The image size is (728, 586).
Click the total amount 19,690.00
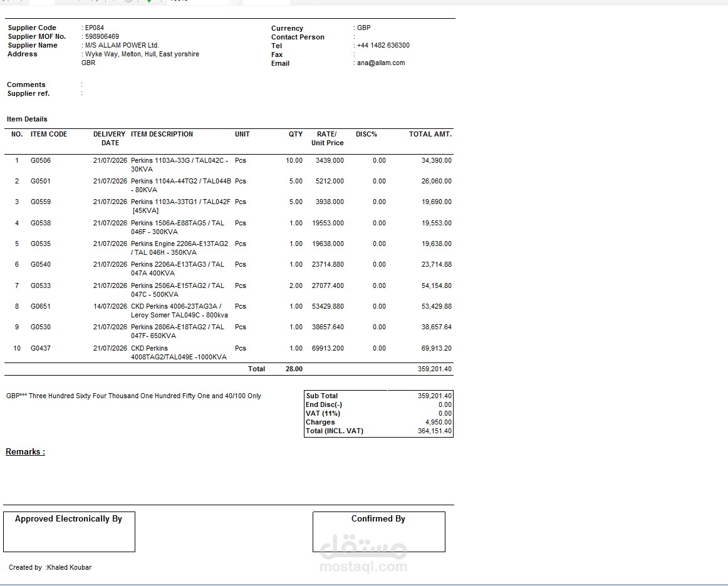click(437, 202)
